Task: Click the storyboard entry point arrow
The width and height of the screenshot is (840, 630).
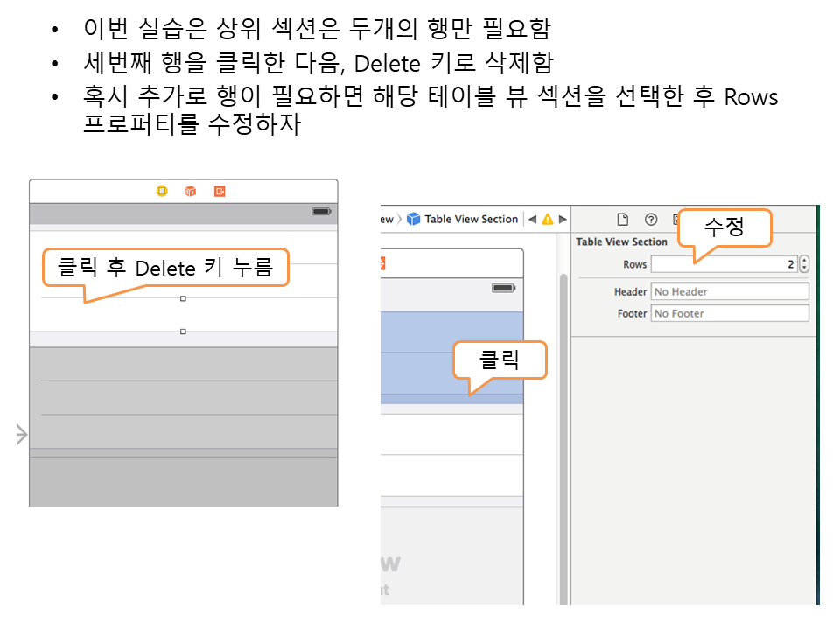Action: 22,435
